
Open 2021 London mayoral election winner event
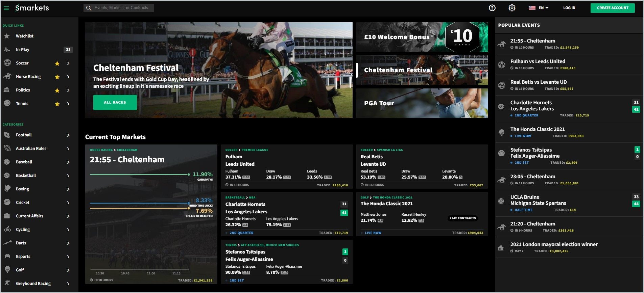pos(569,247)
